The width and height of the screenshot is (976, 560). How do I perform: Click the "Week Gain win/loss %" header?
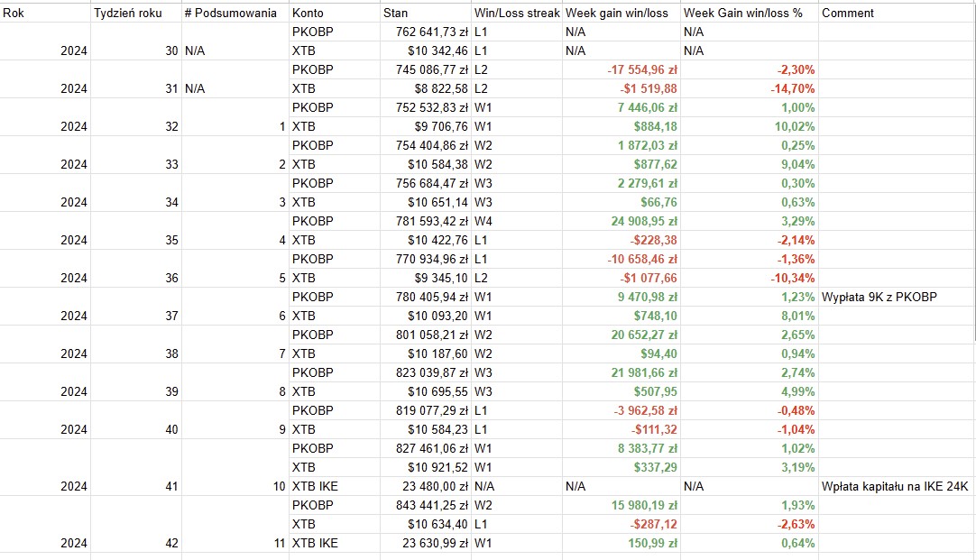tap(749, 13)
